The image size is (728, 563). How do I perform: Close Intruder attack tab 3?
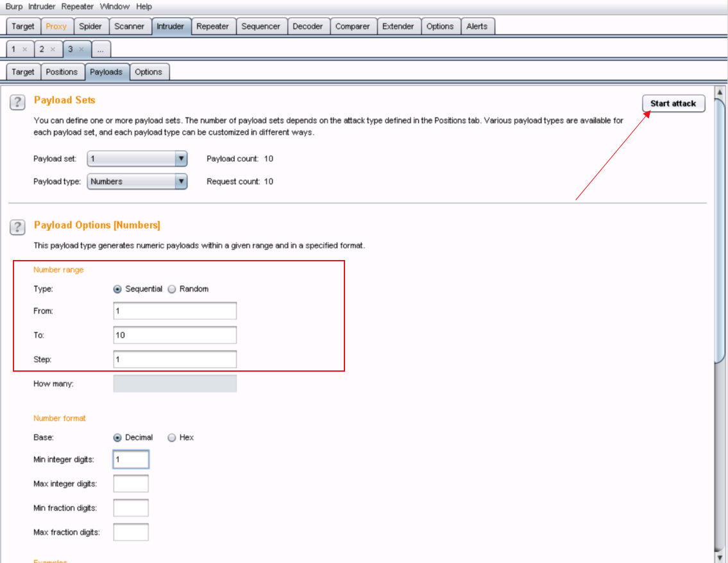click(x=81, y=49)
